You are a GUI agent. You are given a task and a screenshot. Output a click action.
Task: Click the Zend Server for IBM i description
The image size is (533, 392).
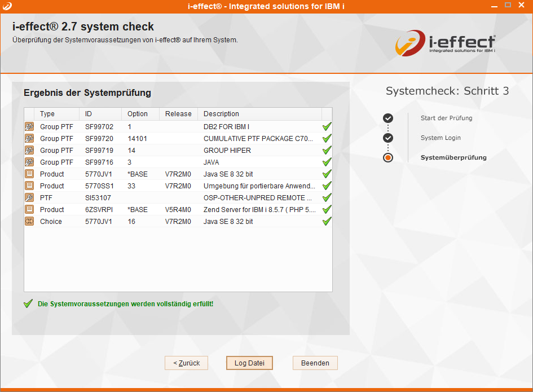(x=259, y=209)
